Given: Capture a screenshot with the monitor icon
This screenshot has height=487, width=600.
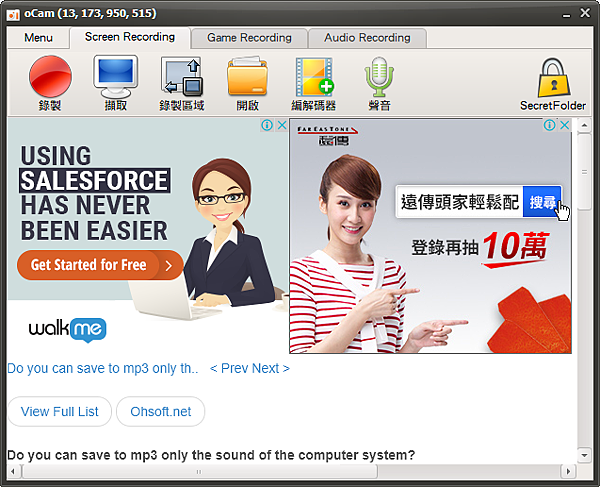Looking at the screenshot, I should click(116, 77).
